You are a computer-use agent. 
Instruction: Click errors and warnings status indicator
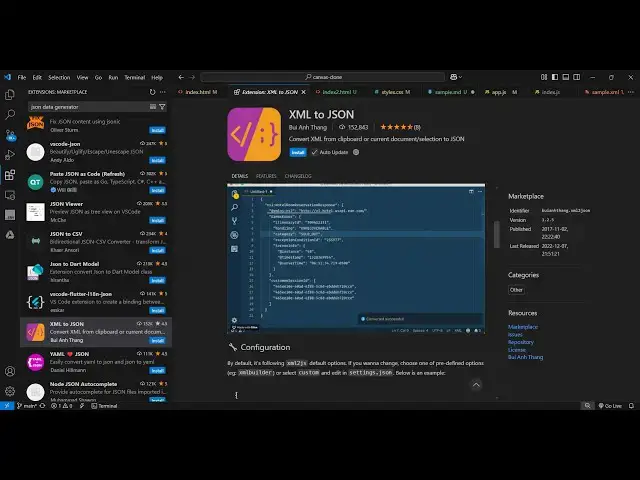[x=62, y=406]
